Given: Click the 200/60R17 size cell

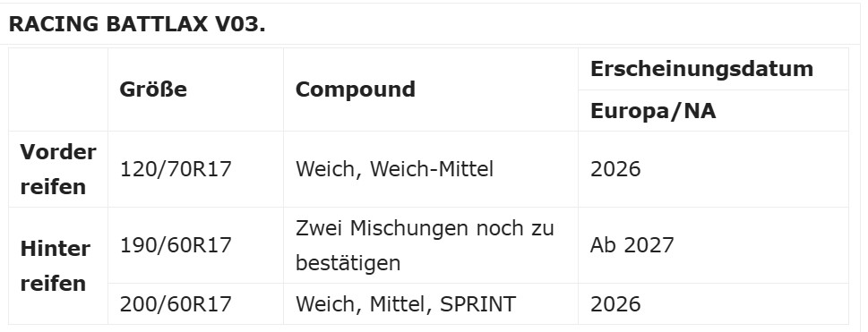Looking at the screenshot, I should 195,303.
